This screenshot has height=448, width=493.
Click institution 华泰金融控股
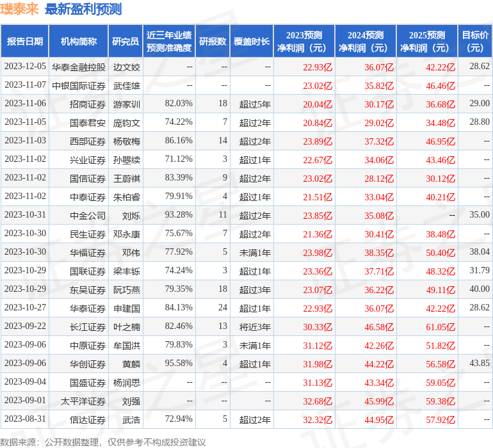click(79, 67)
